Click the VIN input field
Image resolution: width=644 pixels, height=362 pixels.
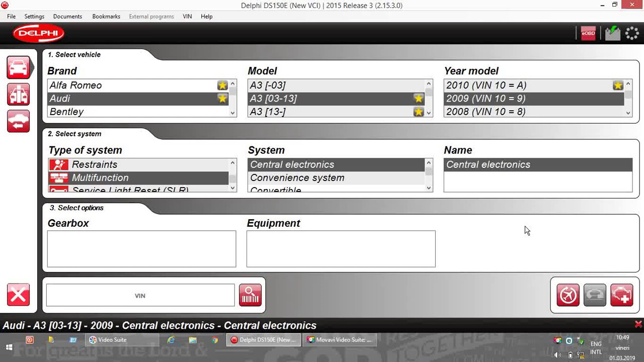click(x=140, y=295)
